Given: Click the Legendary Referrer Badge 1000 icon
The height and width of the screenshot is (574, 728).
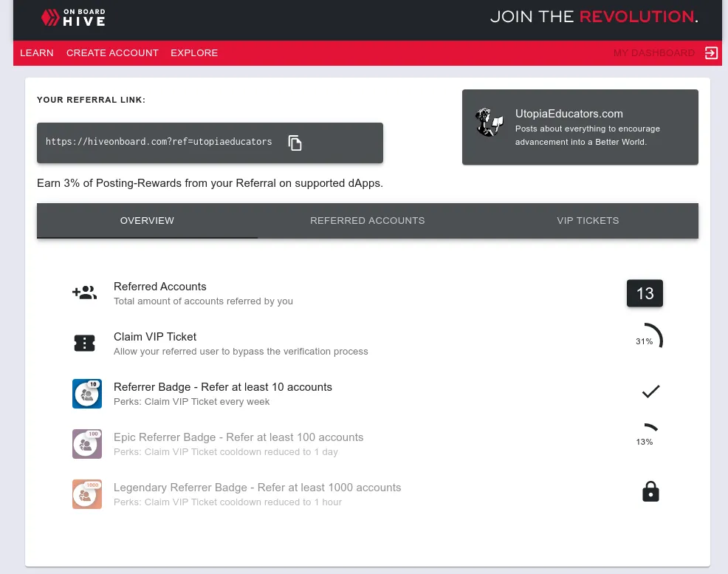Looking at the screenshot, I should coord(87,494).
